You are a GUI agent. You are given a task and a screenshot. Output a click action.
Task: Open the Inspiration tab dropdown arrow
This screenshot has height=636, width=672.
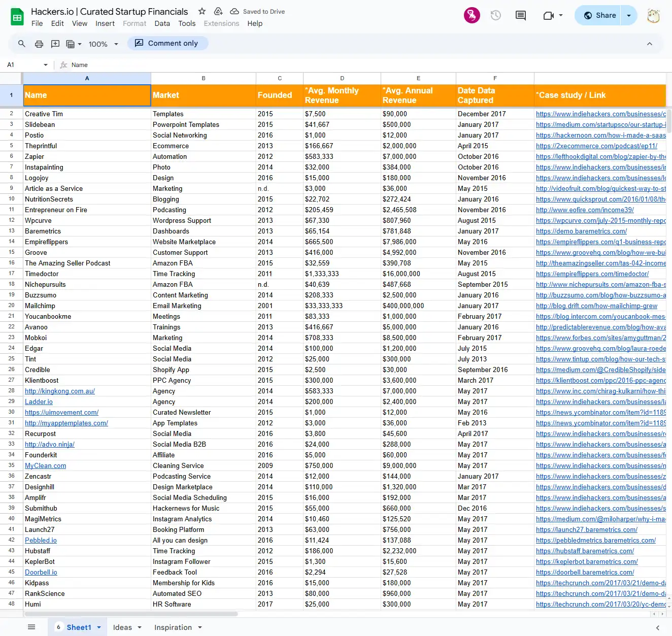click(x=200, y=627)
